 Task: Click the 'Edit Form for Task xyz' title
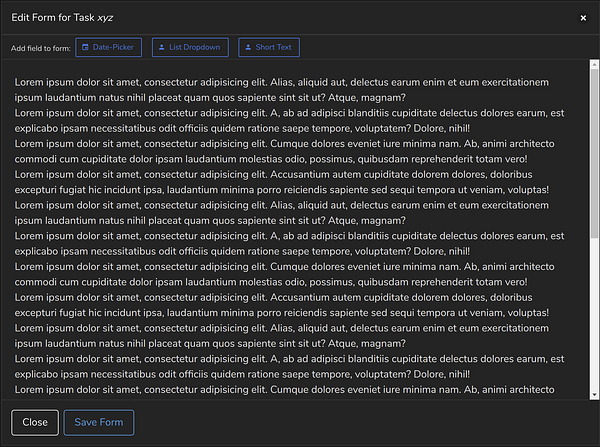(x=62, y=18)
